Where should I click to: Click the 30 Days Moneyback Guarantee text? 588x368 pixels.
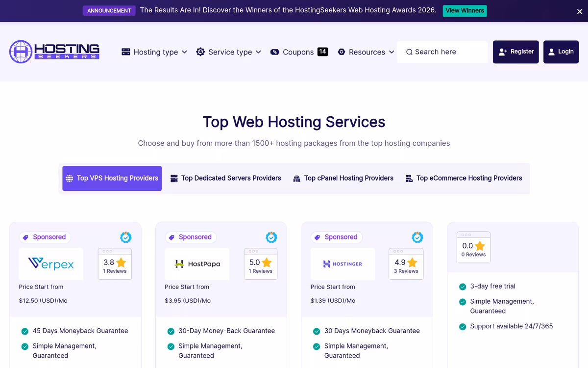[x=372, y=331]
